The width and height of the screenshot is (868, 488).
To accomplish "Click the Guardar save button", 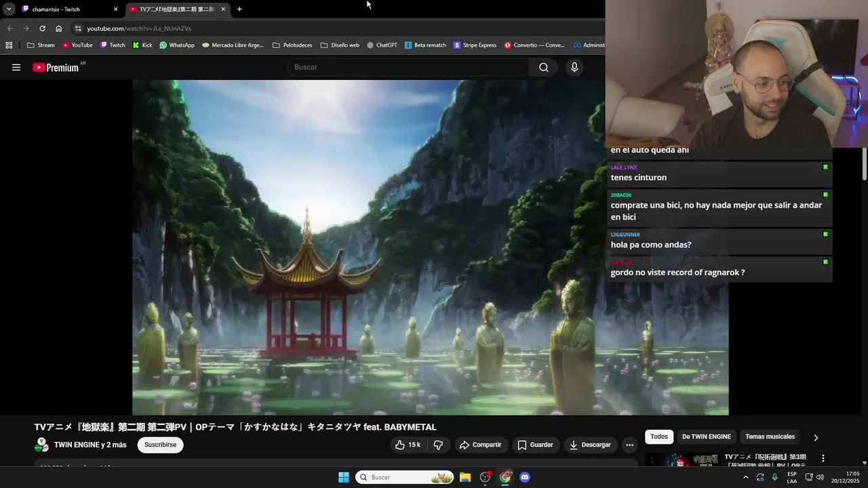I will click(x=536, y=445).
